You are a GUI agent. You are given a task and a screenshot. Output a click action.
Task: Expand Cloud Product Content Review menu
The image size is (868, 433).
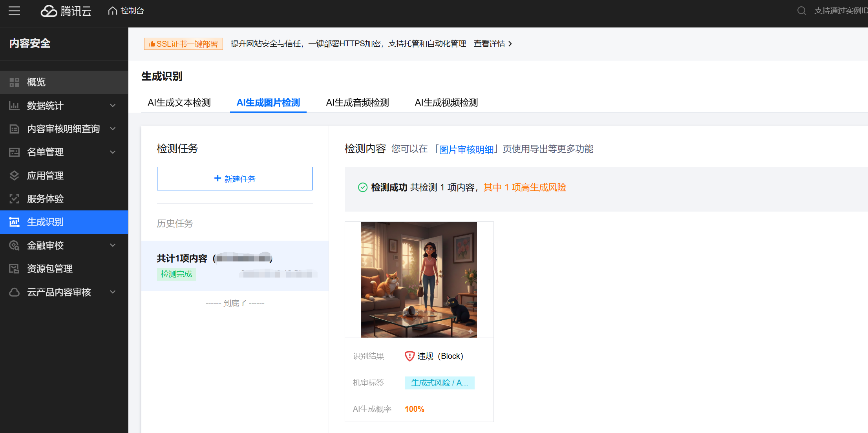click(113, 292)
